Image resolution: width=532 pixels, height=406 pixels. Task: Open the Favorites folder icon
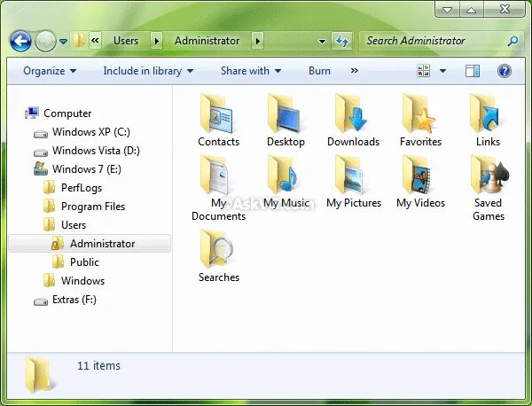pyautogui.click(x=419, y=114)
